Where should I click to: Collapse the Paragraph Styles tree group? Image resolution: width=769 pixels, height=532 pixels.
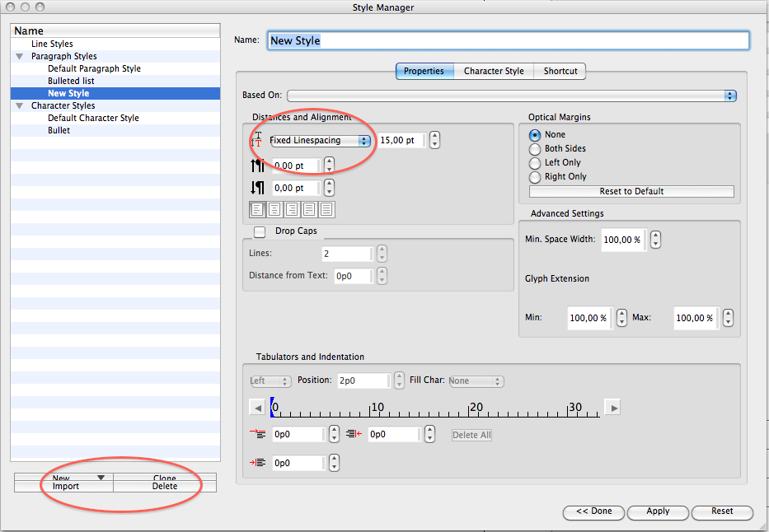pos(19,57)
